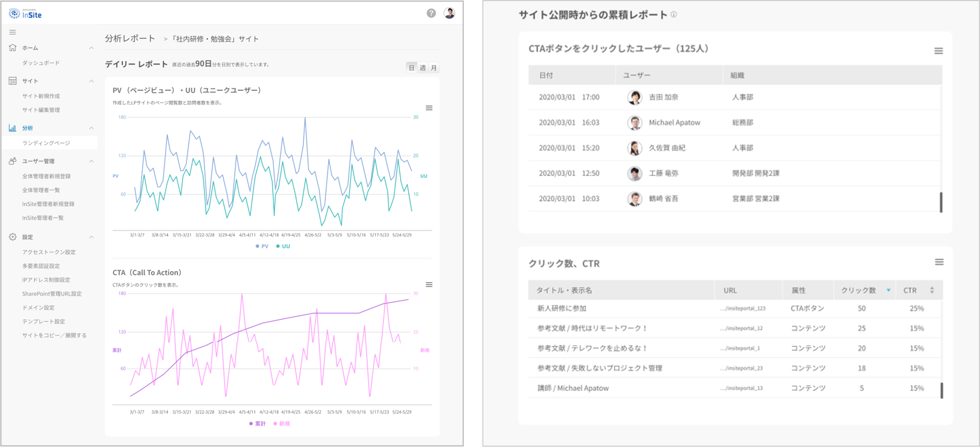Open the 設定 settings gear icon
The height and width of the screenshot is (447, 980).
tap(13, 237)
